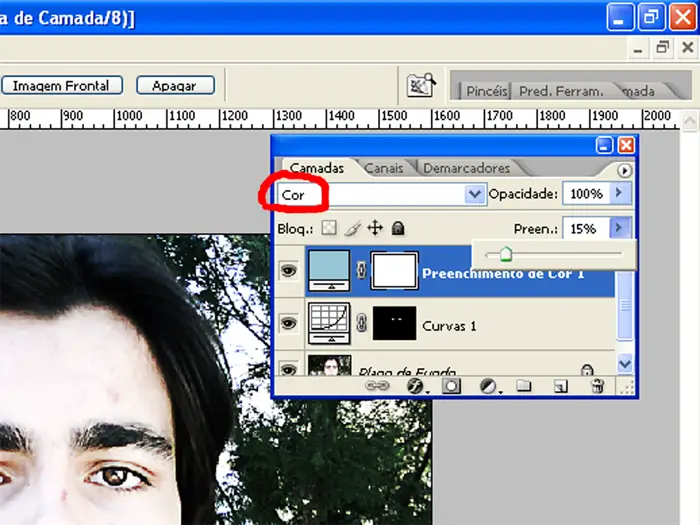The height and width of the screenshot is (525, 700).
Task: Create a new layer group folder
Action: pyautogui.click(x=523, y=385)
